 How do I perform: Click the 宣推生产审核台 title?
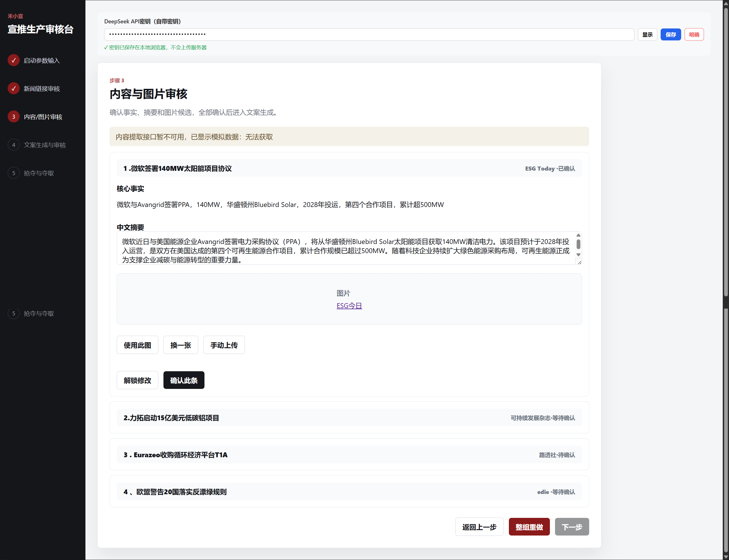[x=41, y=29]
